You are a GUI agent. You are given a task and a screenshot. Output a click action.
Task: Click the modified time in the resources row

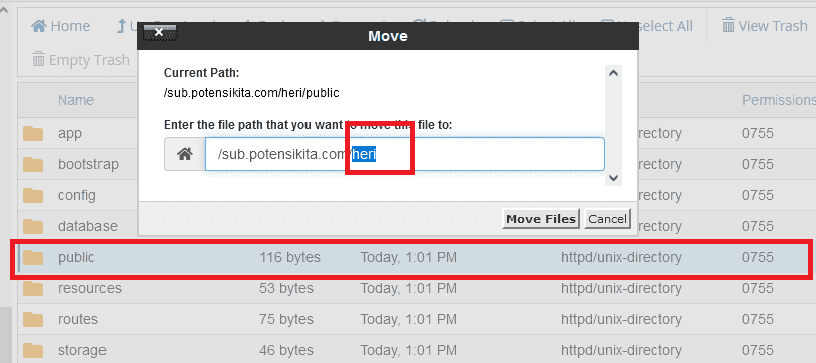(x=409, y=288)
